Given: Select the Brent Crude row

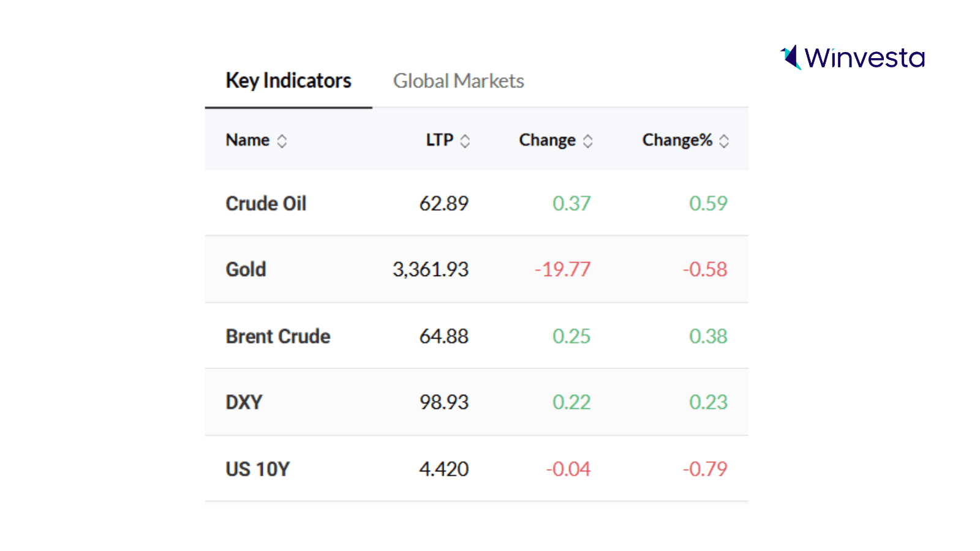Looking at the screenshot, I should (x=278, y=336).
